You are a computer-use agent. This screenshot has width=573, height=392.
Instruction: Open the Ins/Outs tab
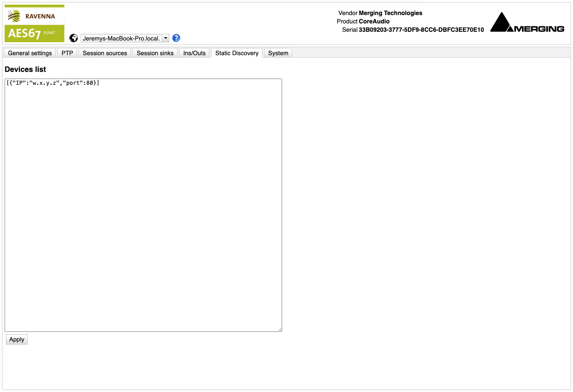point(194,53)
